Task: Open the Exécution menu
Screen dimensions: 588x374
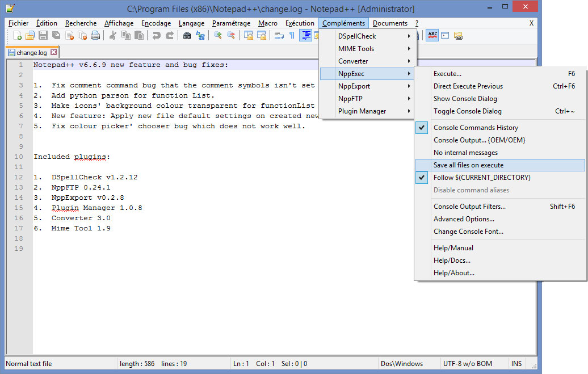Action: point(300,23)
